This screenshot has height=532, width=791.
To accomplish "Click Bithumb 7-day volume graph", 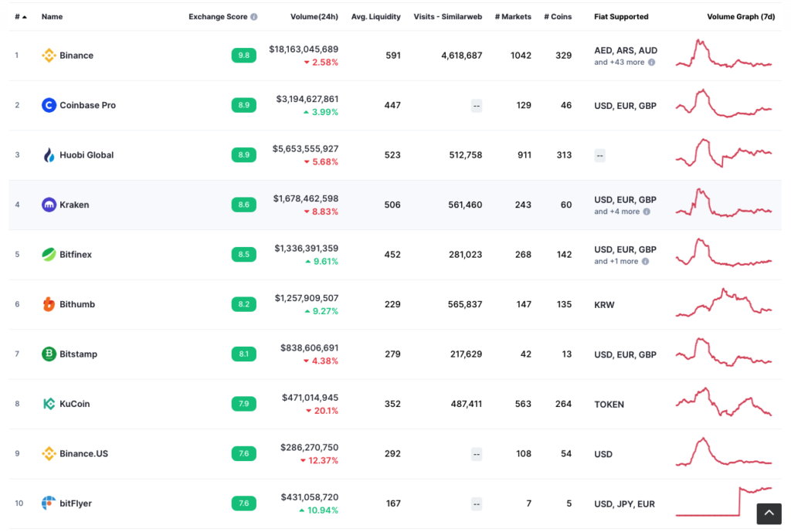I will pos(724,303).
